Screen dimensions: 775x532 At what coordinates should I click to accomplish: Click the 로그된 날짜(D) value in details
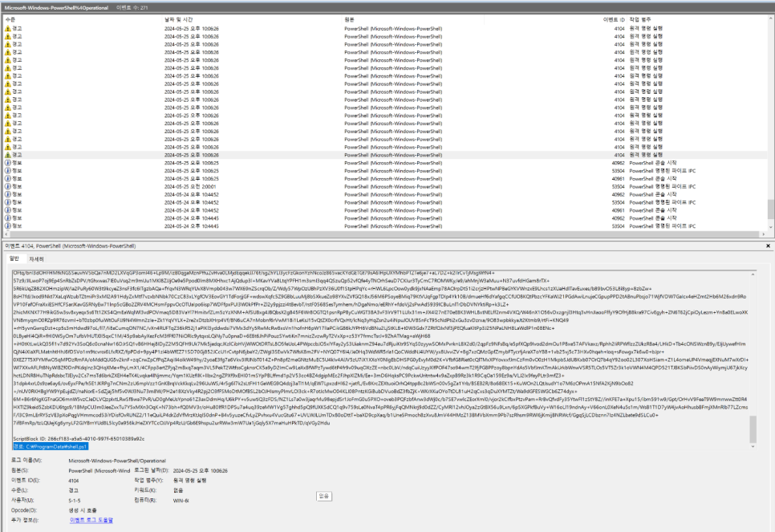pyautogui.click(x=201, y=471)
